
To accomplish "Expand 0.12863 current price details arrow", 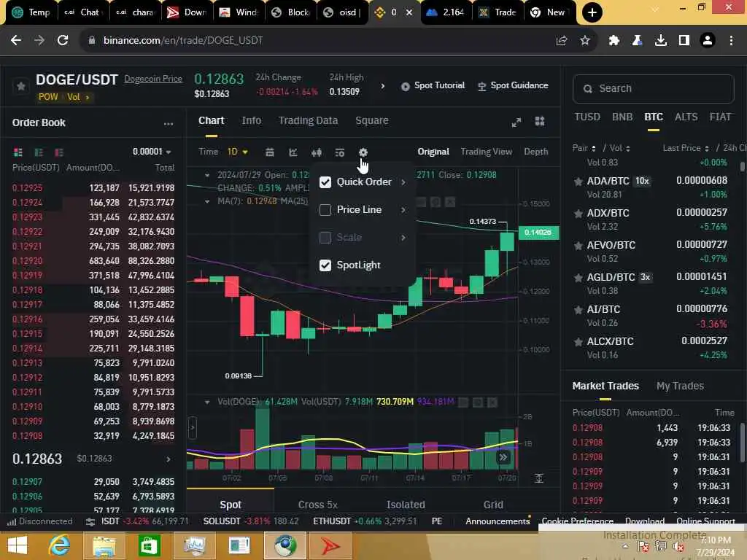I will pos(169,459).
